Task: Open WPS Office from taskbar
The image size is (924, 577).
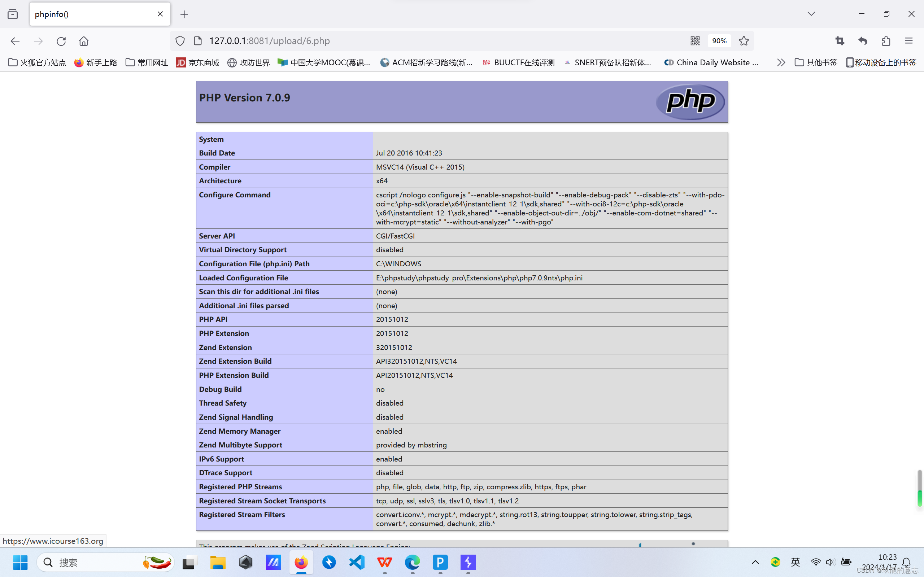Action: tap(385, 562)
